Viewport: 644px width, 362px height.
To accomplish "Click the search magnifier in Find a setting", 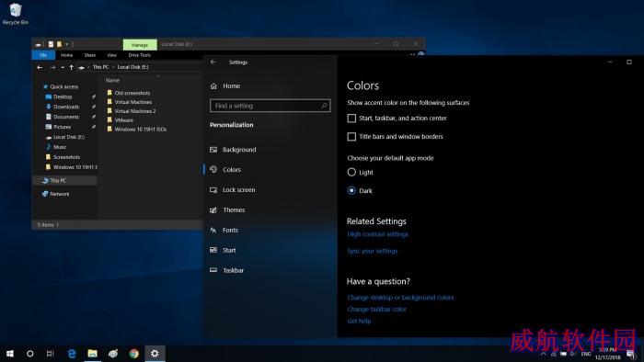I will click(324, 106).
